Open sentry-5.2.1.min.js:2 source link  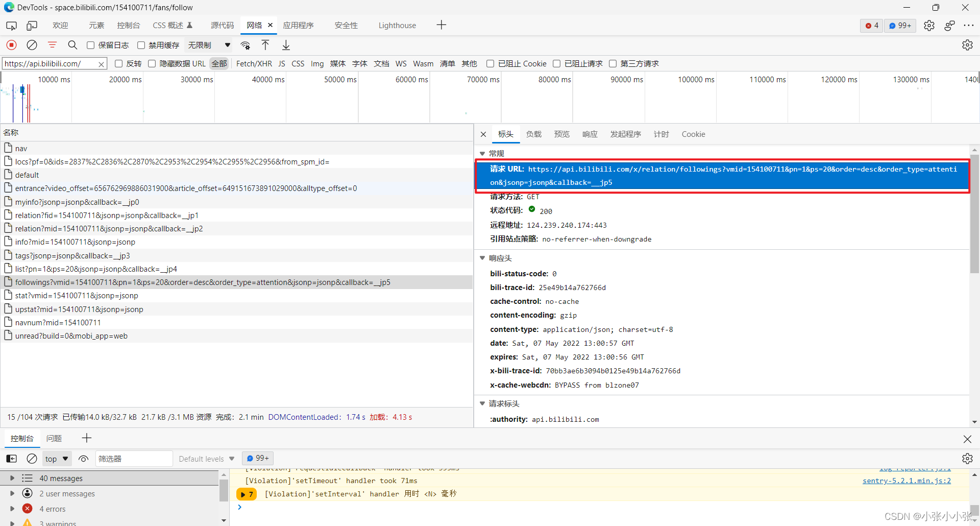(906, 481)
